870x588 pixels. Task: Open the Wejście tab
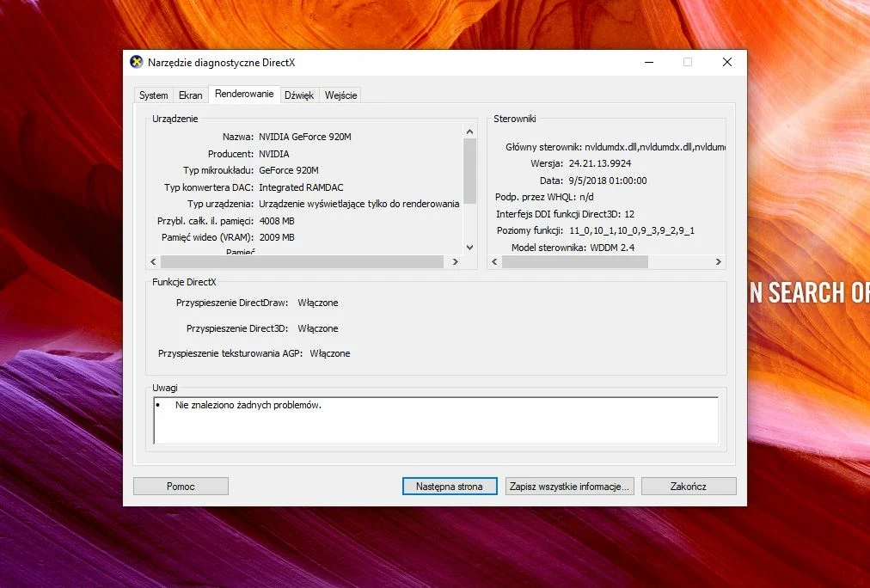[340, 95]
